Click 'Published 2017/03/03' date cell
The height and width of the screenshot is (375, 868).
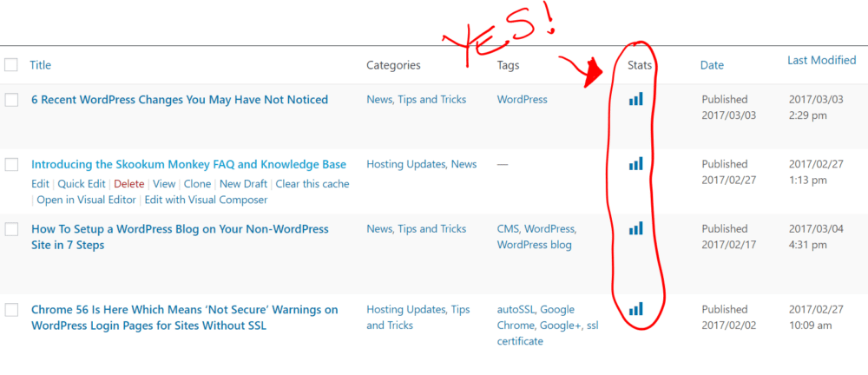point(728,108)
